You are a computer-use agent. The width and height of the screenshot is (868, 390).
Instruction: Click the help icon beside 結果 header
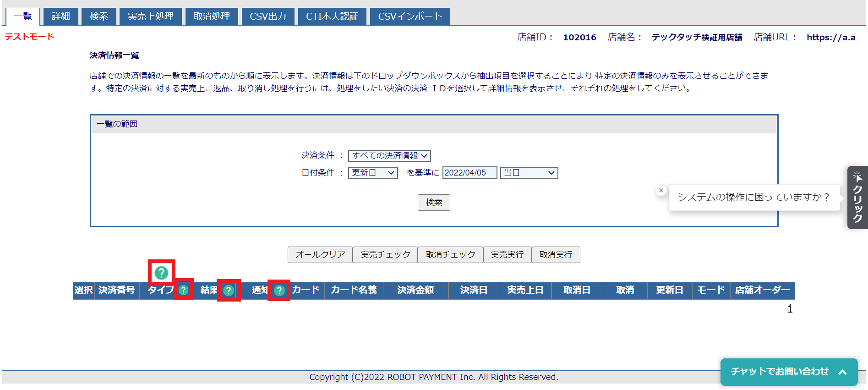click(228, 290)
